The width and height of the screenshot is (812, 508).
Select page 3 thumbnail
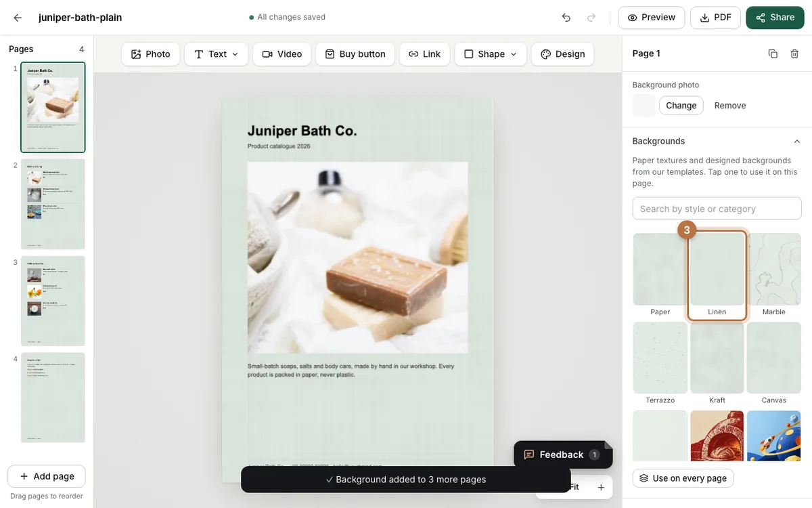(53, 301)
